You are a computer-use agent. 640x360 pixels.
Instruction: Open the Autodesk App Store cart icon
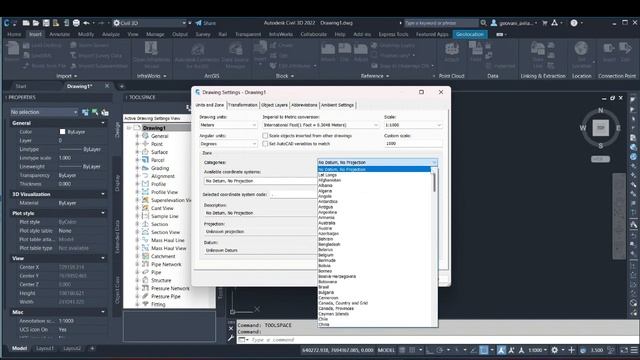544,23
